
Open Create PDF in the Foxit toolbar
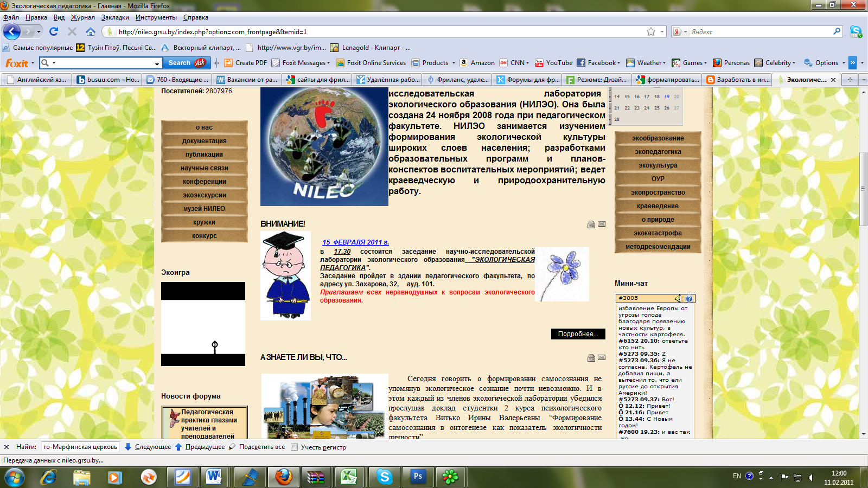point(246,63)
